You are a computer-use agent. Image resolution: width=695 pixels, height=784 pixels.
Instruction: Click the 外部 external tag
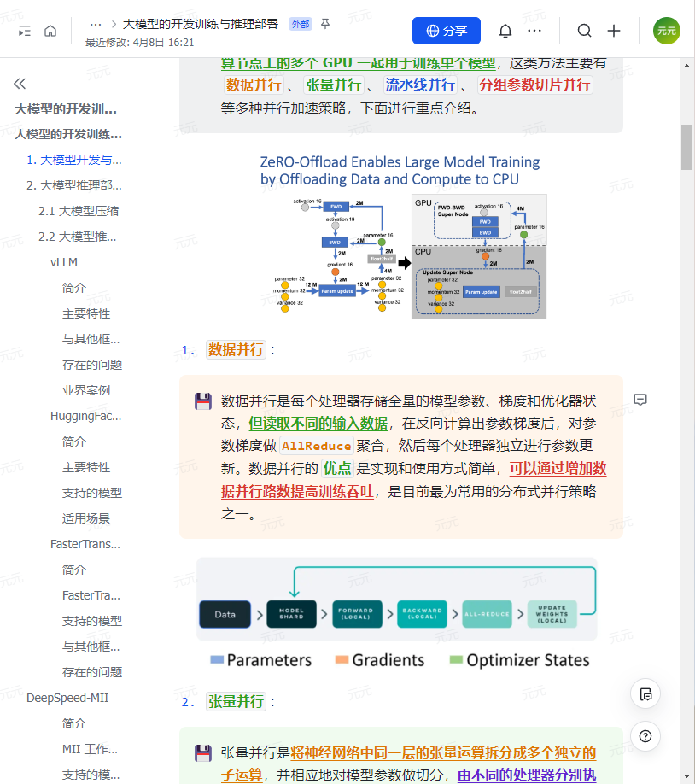(x=301, y=24)
